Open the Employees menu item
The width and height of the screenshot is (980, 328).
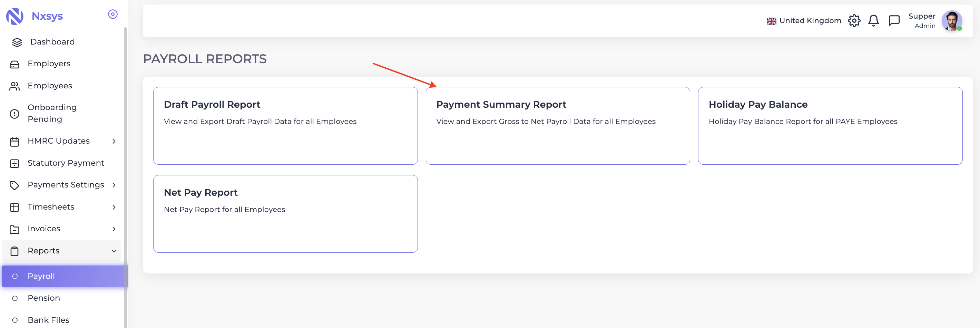tap(62, 86)
